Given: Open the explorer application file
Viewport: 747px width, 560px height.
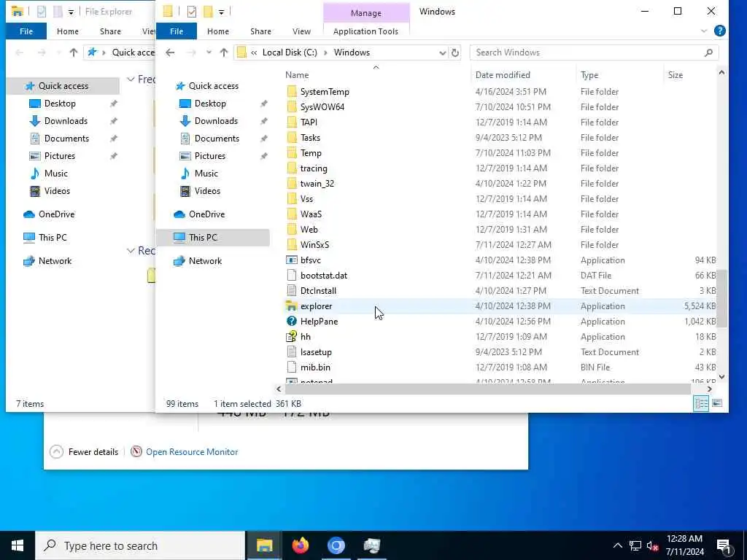Looking at the screenshot, I should coord(316,306).
